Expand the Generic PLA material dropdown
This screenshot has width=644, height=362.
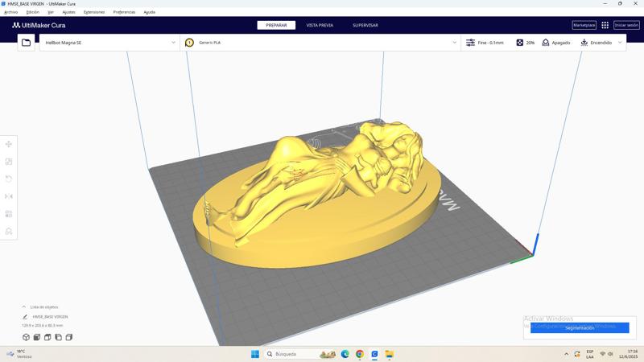454,43
